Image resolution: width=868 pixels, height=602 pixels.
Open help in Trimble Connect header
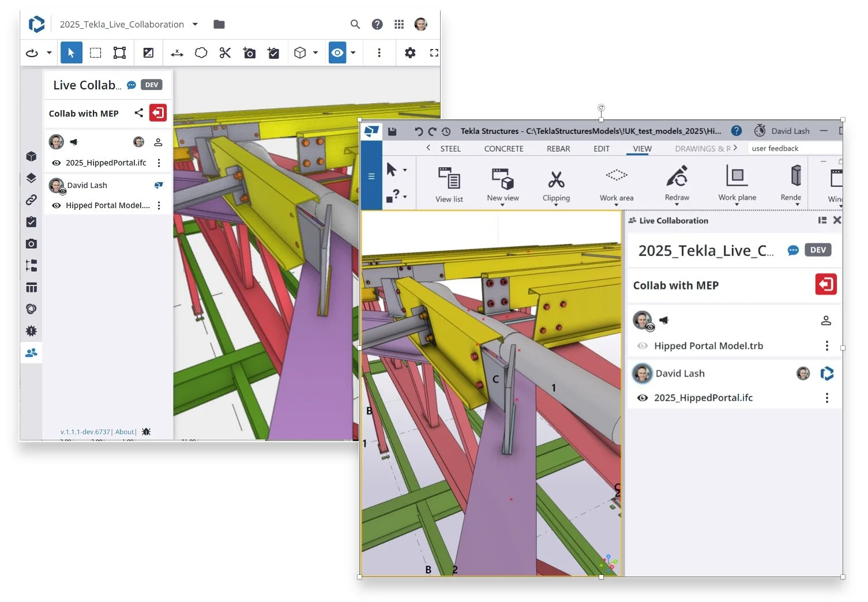377,24
